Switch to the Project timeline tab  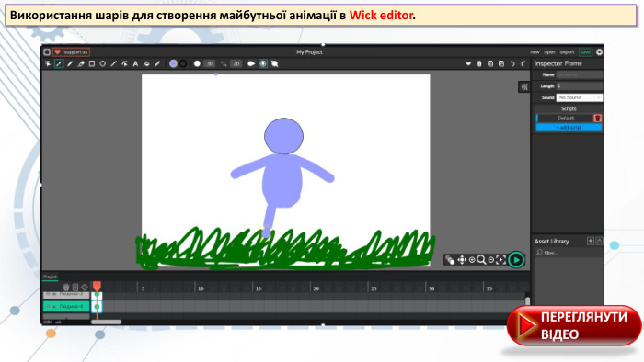click(50, 277)
